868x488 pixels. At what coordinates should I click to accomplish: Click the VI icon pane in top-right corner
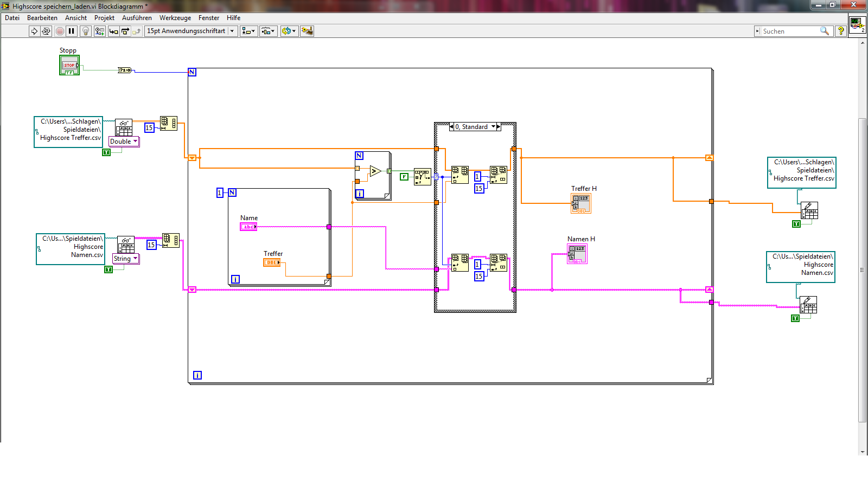pyautogui.click(x=857, y=25)
